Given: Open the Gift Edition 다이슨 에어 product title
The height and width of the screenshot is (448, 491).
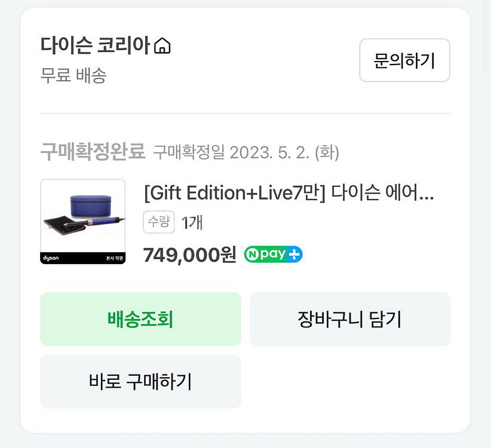Looking at the screenshot, I should click(x=289, y=193).
